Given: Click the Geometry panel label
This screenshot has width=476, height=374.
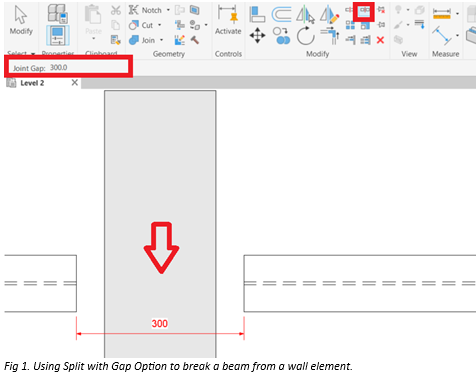Looking at the screenshot, I should tap(169, 54).
